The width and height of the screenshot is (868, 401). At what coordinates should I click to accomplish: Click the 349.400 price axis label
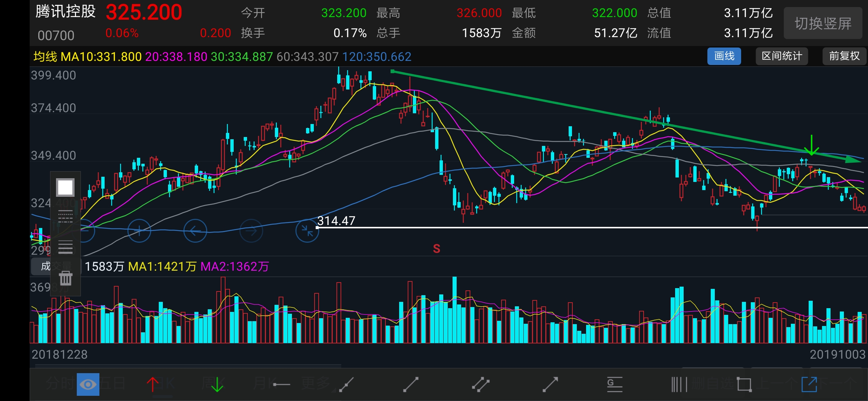[53, 156]
